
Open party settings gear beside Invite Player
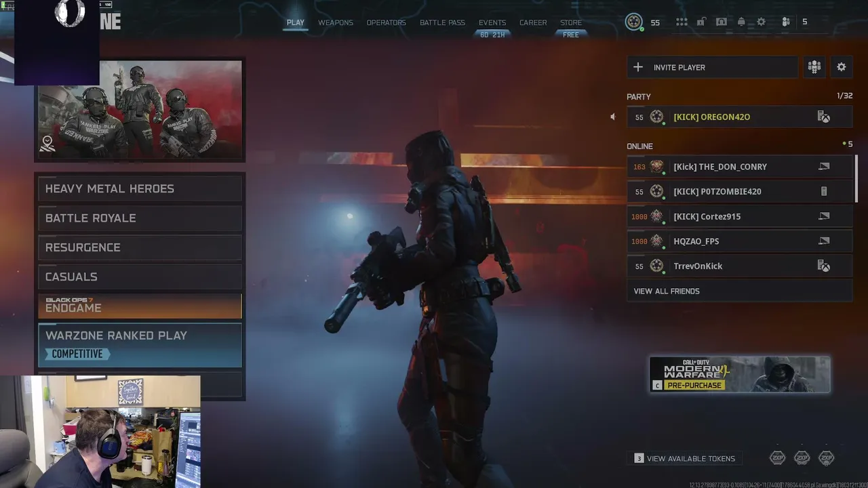(x=841, y=67)
